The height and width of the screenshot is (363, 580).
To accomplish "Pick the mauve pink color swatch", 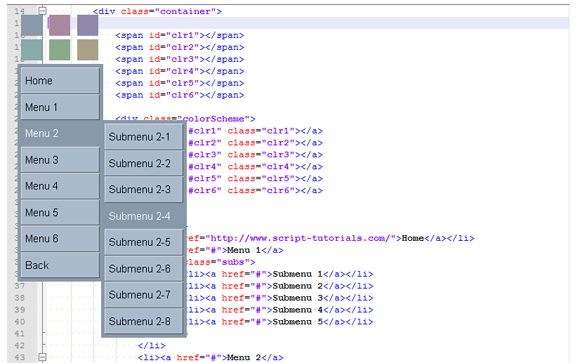I will 60,25.
